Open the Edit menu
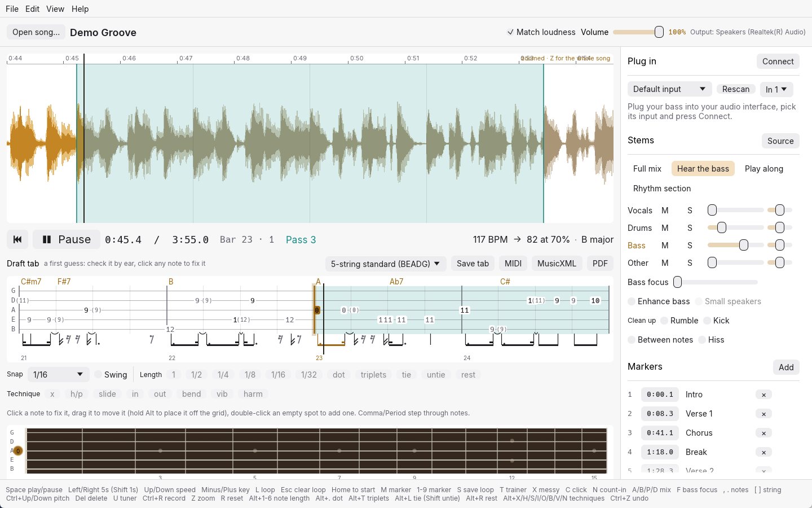Viewport: 812px width, 508px height. (x=33, y=9)
